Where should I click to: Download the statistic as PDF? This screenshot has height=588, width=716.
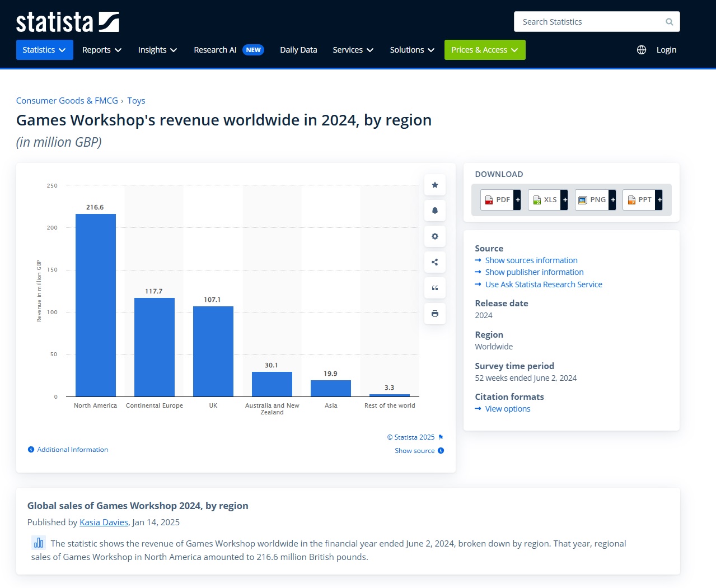pos(500,200)
